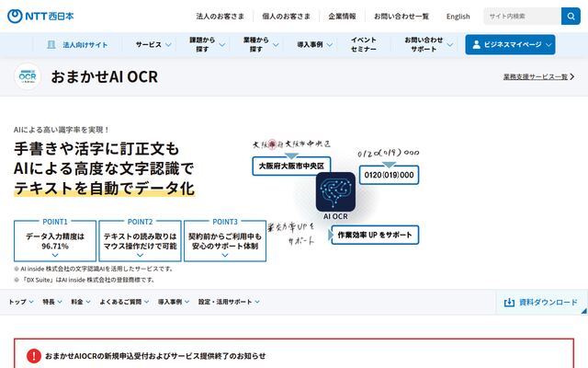
Task: Click the download icon beside 資料ダウンロード
Action: [x=509, y=303]
